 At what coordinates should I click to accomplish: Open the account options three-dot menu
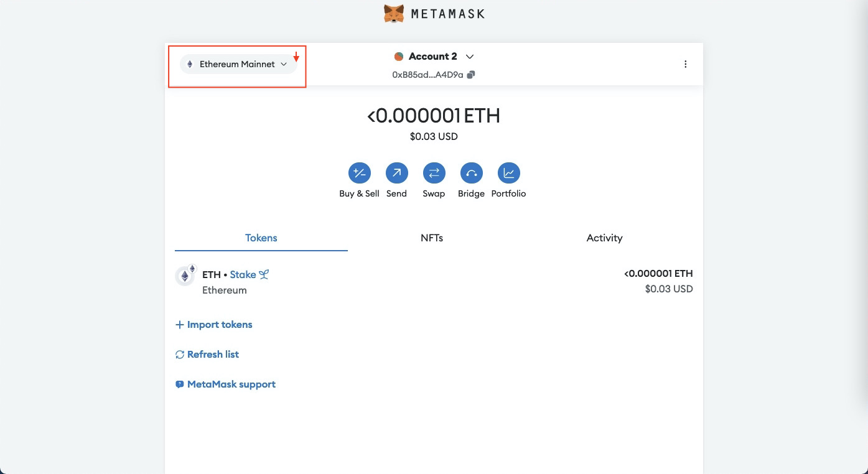[686, 63]
